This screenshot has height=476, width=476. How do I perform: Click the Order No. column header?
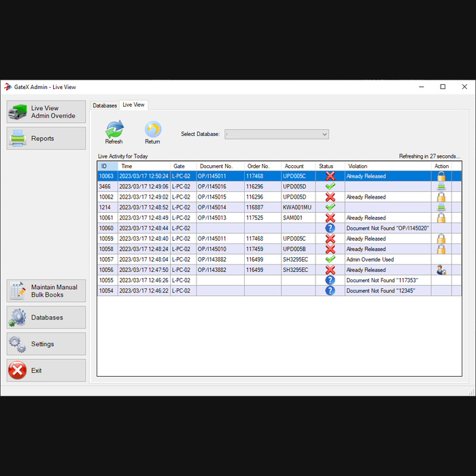tap(263, 166)
